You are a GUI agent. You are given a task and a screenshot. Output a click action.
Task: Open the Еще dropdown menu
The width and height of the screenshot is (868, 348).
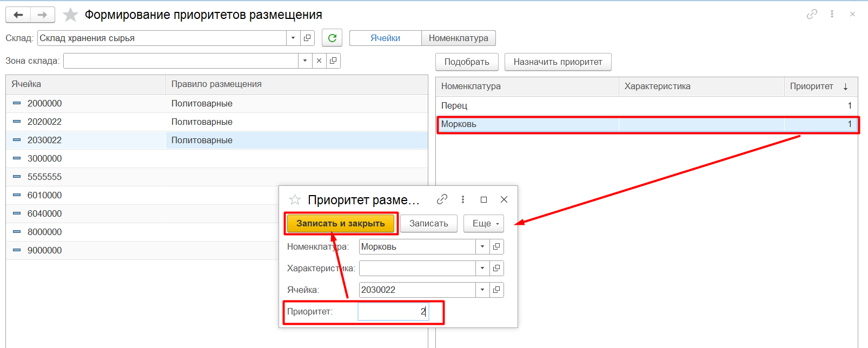(x=483, y=224)
